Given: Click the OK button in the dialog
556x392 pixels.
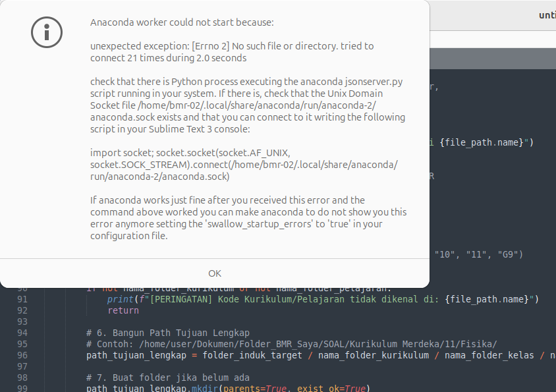Looking at the screenshot, I should point(215,273).
